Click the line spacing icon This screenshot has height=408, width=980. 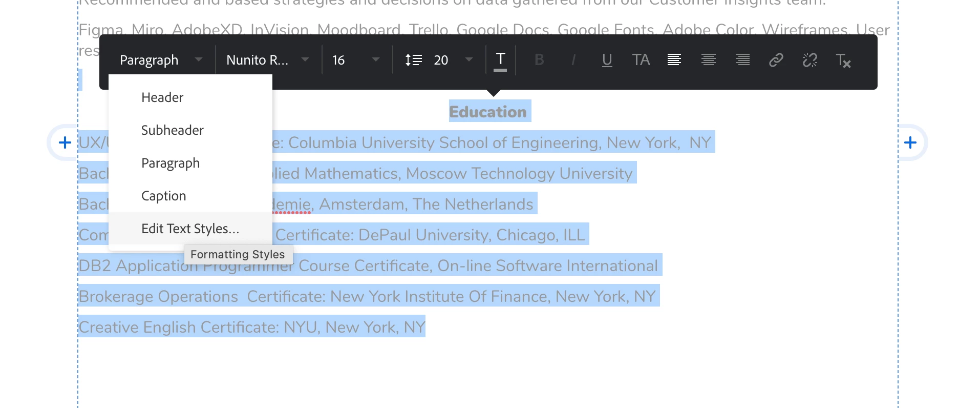tap(413, 60)
